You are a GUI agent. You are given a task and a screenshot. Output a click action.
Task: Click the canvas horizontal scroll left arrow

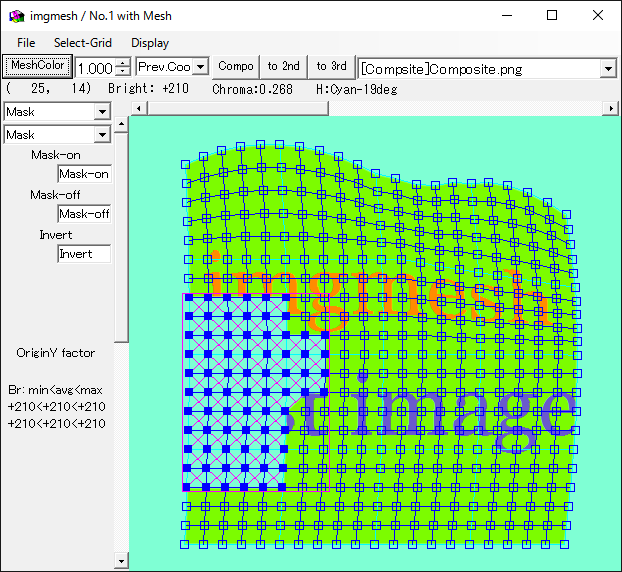click(8, 561)
